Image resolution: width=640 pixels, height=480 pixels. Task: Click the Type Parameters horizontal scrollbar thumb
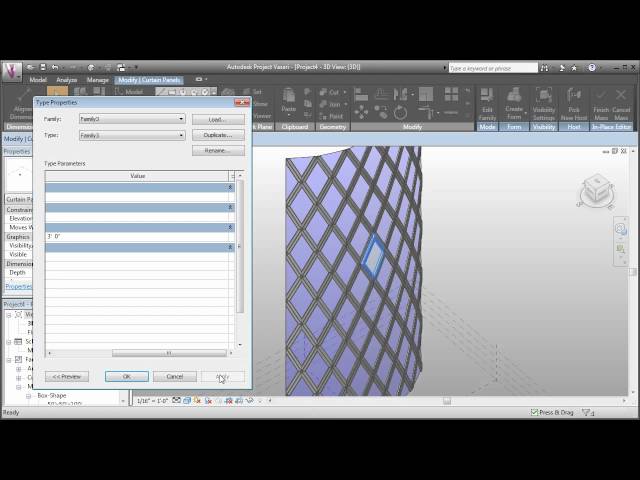click(x=169, y=353)
